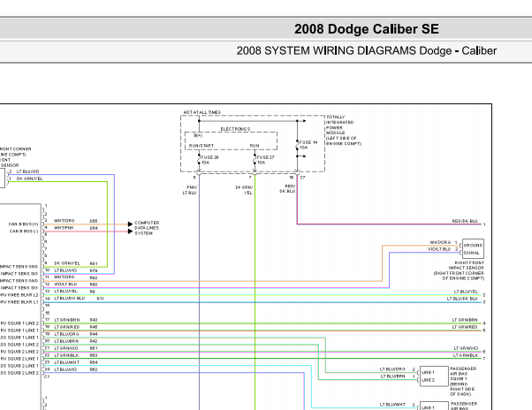Click the 'LT BLU/DK BLU' label beside R11

coord(69,299)
